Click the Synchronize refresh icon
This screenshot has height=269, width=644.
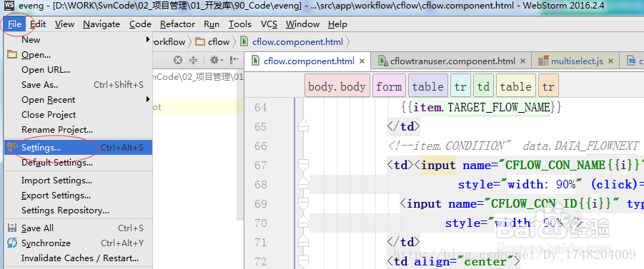tap(12, 243)
